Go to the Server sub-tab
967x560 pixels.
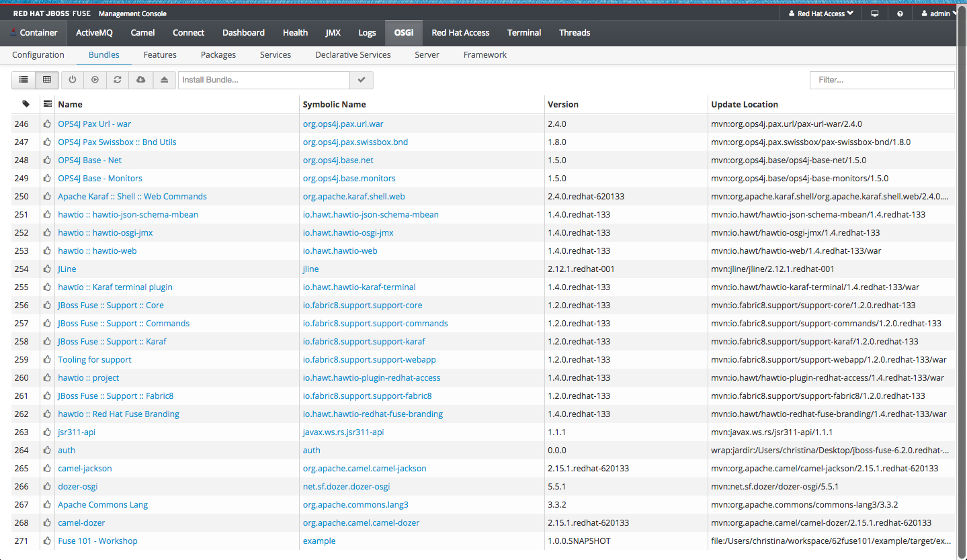(x=427, y=55)
